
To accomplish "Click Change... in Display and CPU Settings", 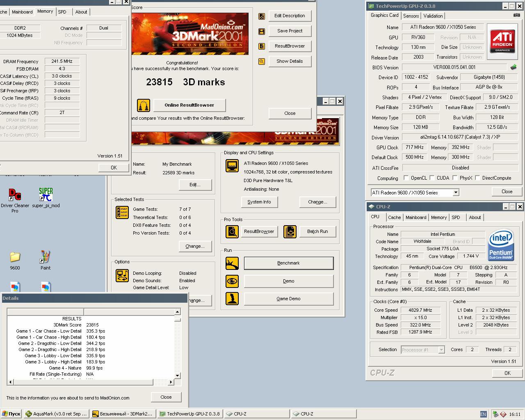I will [x=317, y=202].
